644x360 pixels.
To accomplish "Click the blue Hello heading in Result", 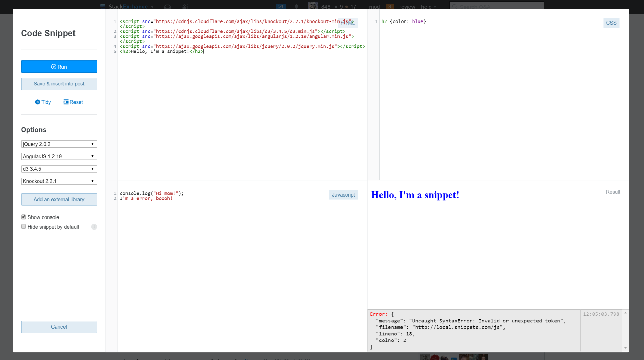I will [415, 195].
